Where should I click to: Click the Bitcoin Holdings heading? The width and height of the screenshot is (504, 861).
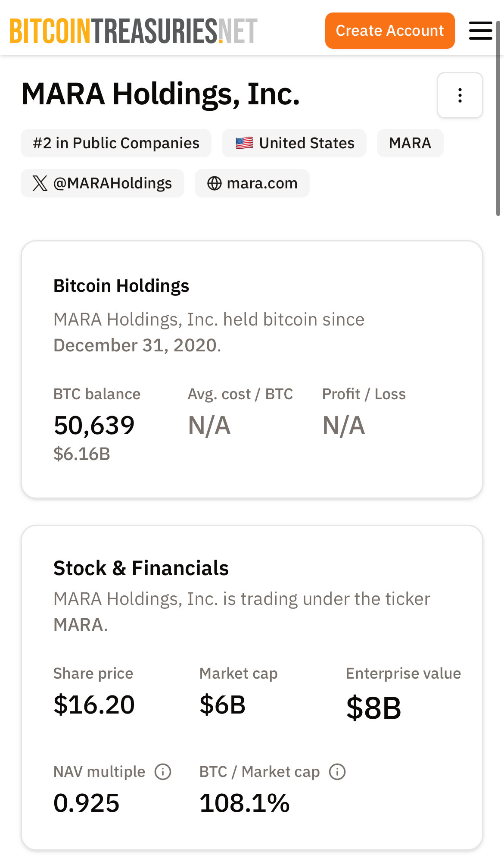[121, 286]
